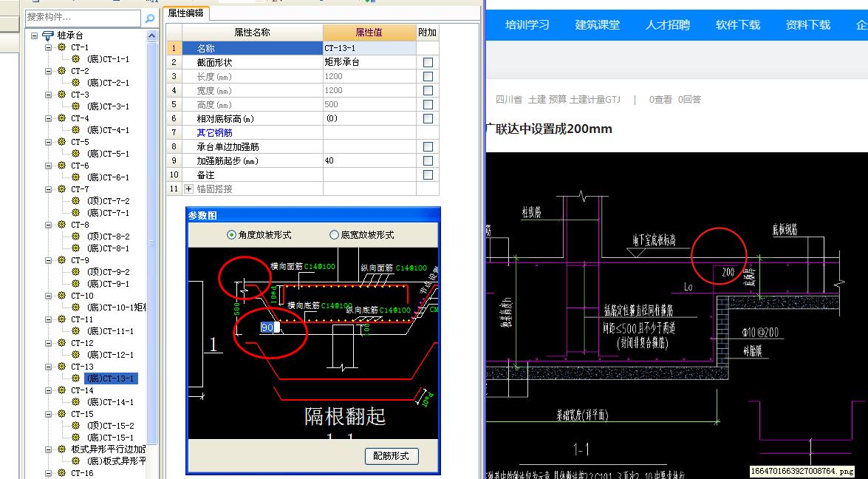Screen dimensions: 868x479
Task: Expand the 锚固搭接 property row
Action: pyautogui.click(x=189, y=188)
